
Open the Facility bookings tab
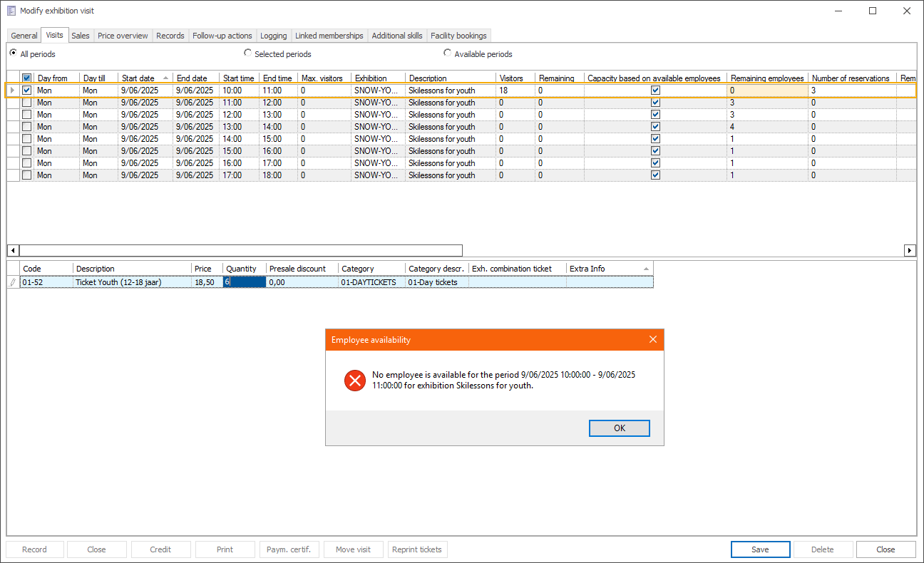point(458,36)
